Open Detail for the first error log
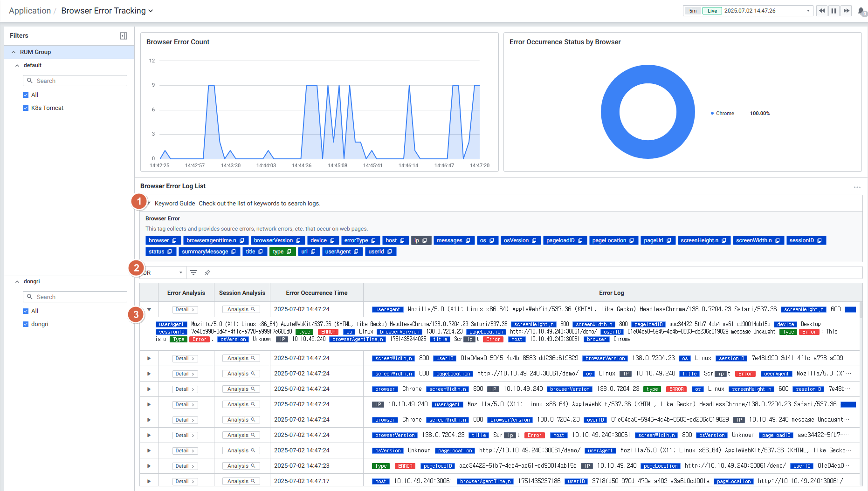 [185, 309]
